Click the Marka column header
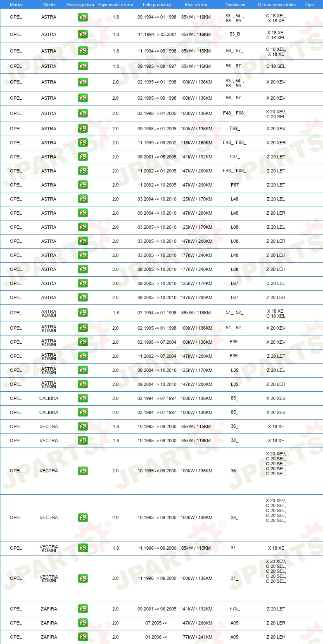This screenshot has width=323, height=644. [16, 5]
